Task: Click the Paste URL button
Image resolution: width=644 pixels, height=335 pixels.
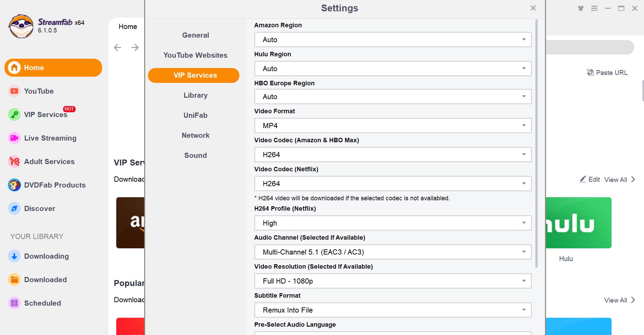Action: coord(607,73)
